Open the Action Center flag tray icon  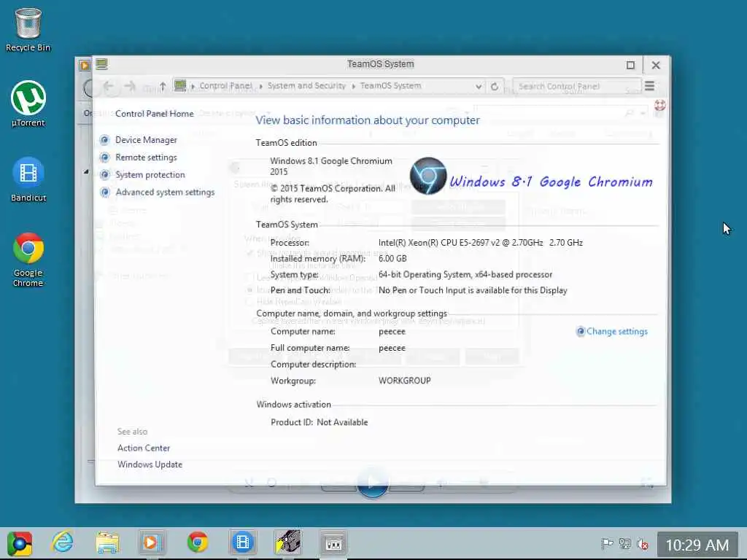[x=607, y=544]
